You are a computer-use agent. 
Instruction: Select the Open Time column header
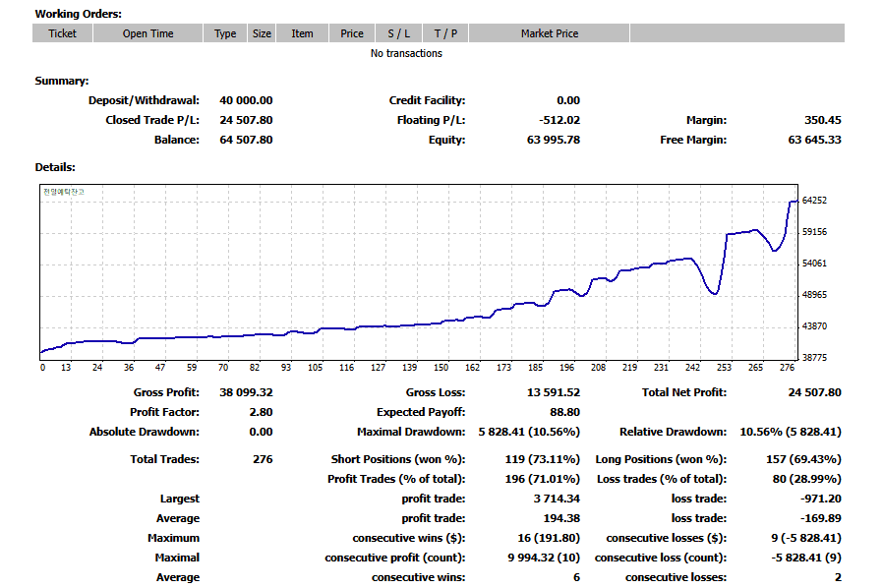pos(148,33)
